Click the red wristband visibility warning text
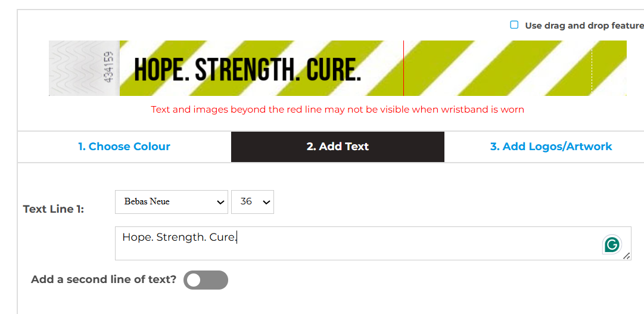The image size is (644, 314). coord(337,110)
